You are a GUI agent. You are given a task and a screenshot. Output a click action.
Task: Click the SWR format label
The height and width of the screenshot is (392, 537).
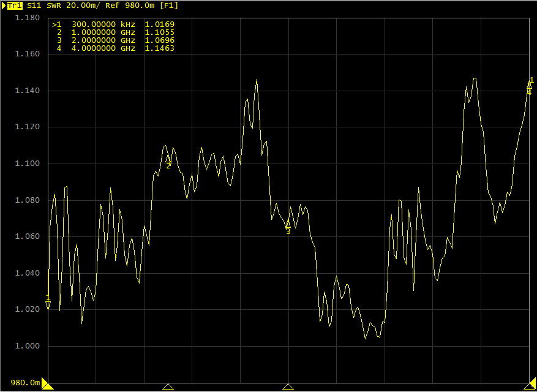tap(54, 5)
